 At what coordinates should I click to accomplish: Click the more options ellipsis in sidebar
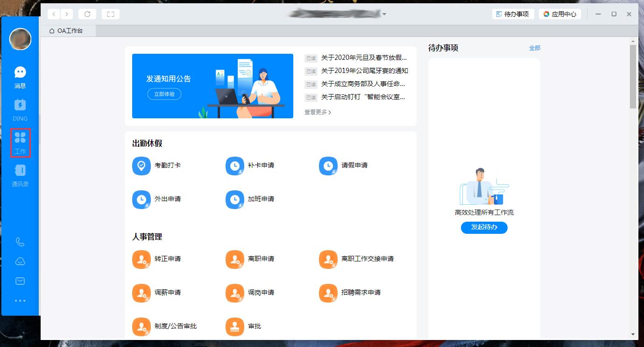tap(20, 300)
